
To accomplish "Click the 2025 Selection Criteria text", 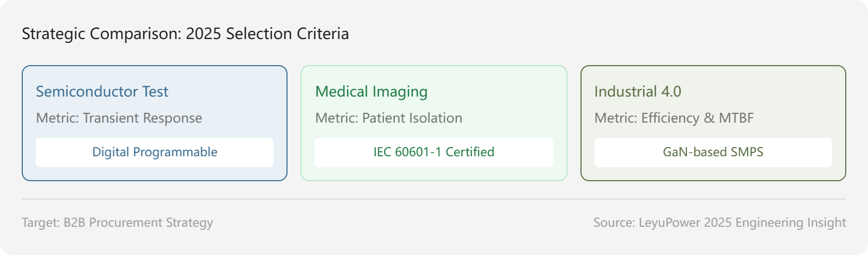I will (267, 34).
